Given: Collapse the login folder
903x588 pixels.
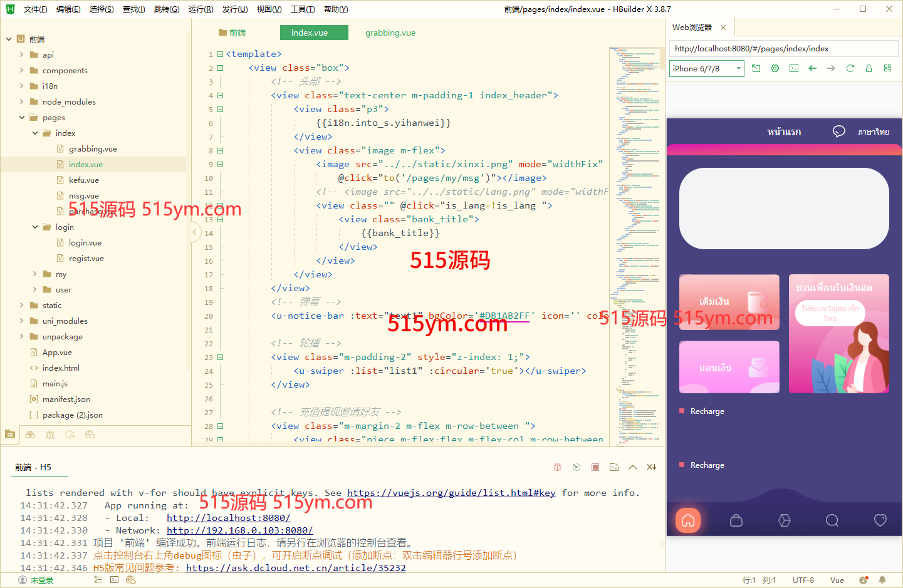Looking at the screenshot, I should [35, 227].
